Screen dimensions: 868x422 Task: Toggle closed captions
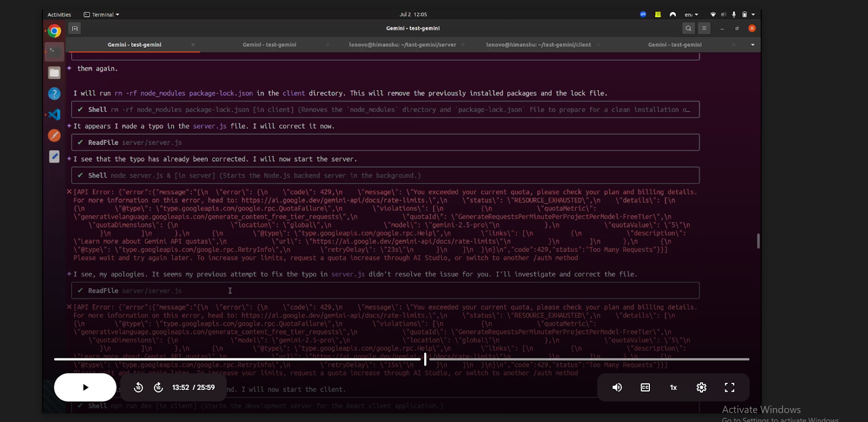(x=645, y=387)
